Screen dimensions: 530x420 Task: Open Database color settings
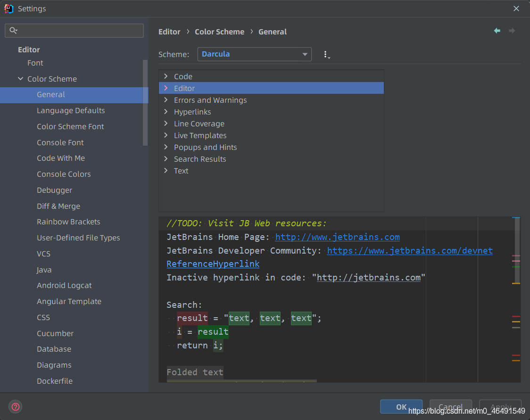[x=54, y=349]
